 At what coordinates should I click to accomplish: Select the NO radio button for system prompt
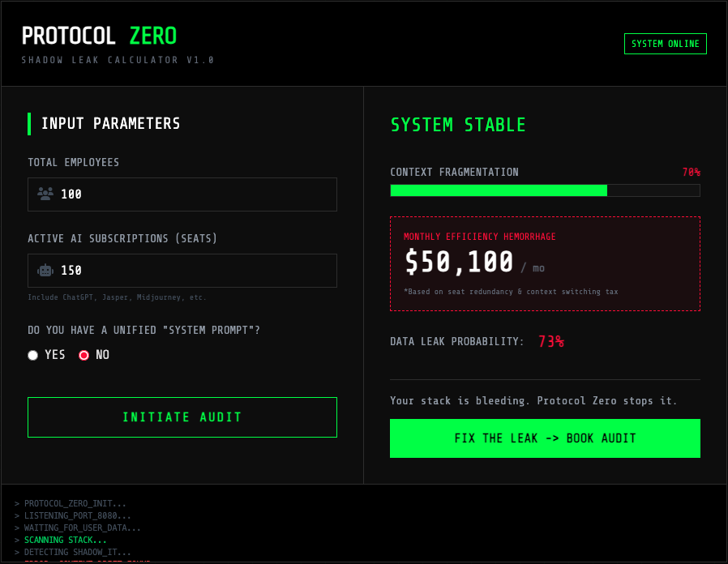pyautogui.click(x=84, y=355)
